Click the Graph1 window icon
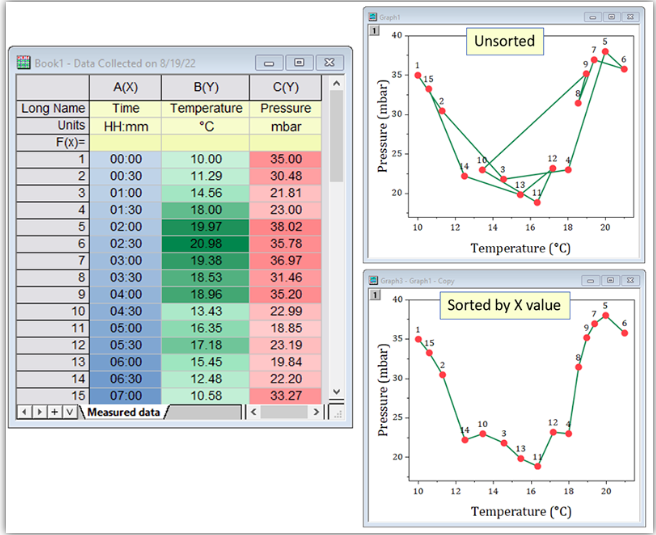Image resolution: width=656 pixels, height=535 pixels. coord(372,17)
